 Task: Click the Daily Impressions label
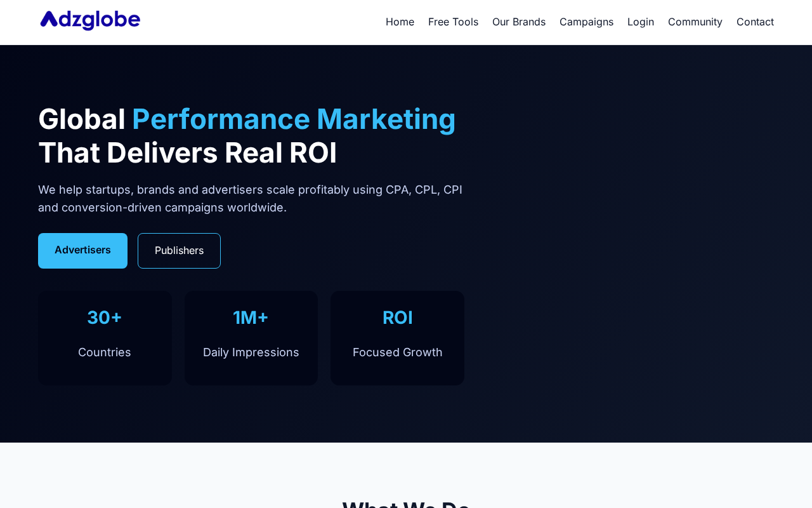point(251,352)
